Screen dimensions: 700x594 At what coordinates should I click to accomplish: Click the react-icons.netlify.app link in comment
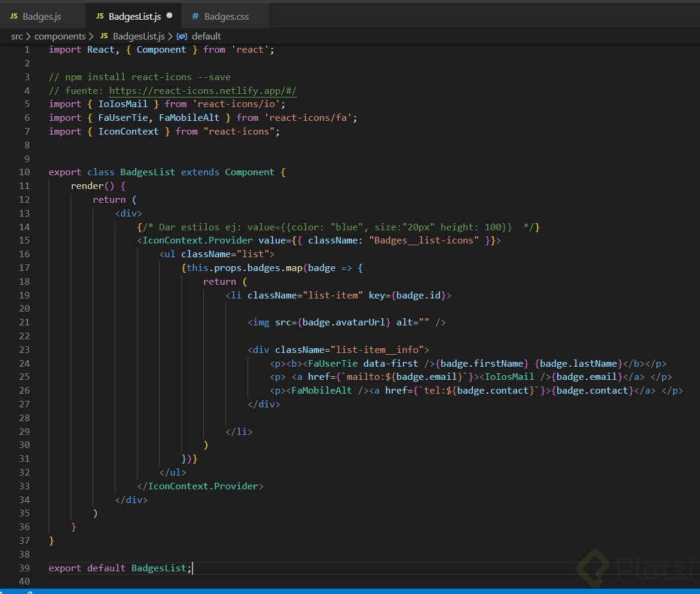[x=203, y=91]
